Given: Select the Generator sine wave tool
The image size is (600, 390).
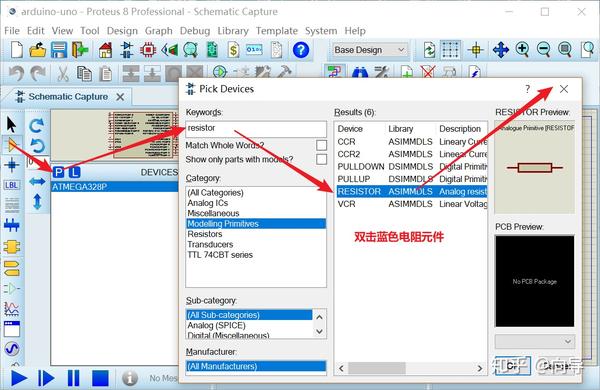Looking at the screenshot, I should 12,349.
